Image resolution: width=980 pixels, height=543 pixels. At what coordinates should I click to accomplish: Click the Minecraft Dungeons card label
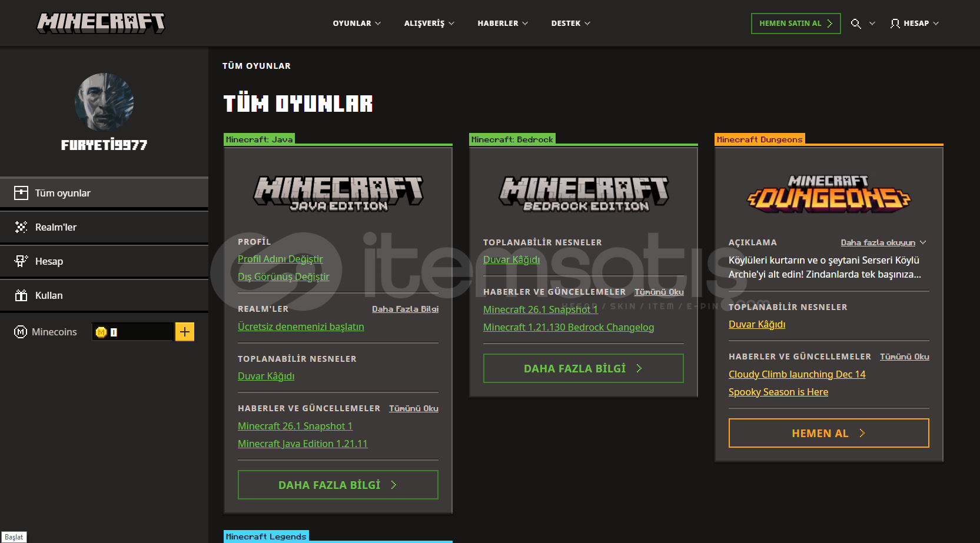click(759, 139)
